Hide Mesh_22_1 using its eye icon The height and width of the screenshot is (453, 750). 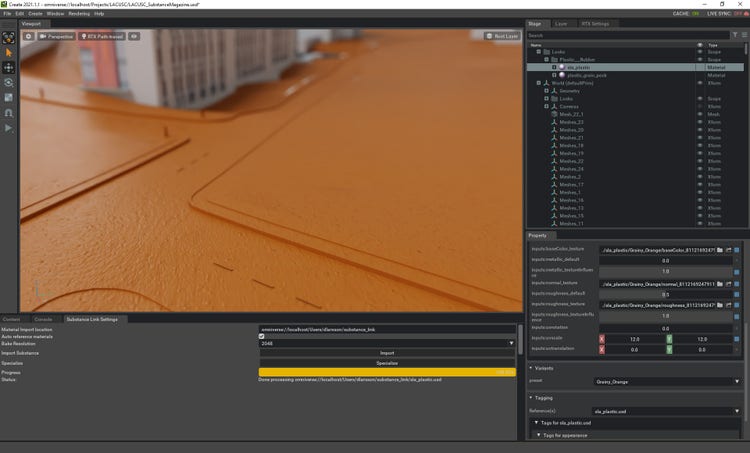pos(700,114)
